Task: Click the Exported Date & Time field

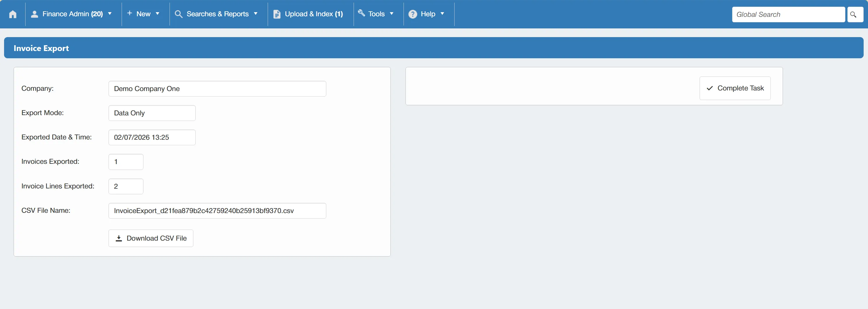Action: [152, 137]
